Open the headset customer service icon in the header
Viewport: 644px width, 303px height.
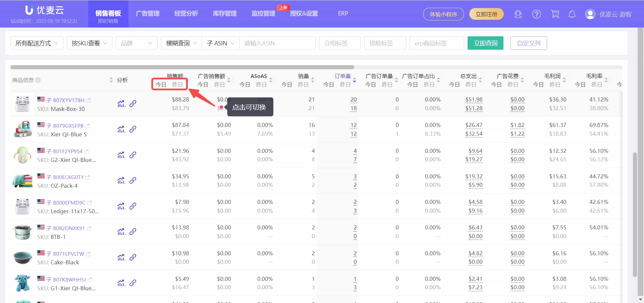518,14
